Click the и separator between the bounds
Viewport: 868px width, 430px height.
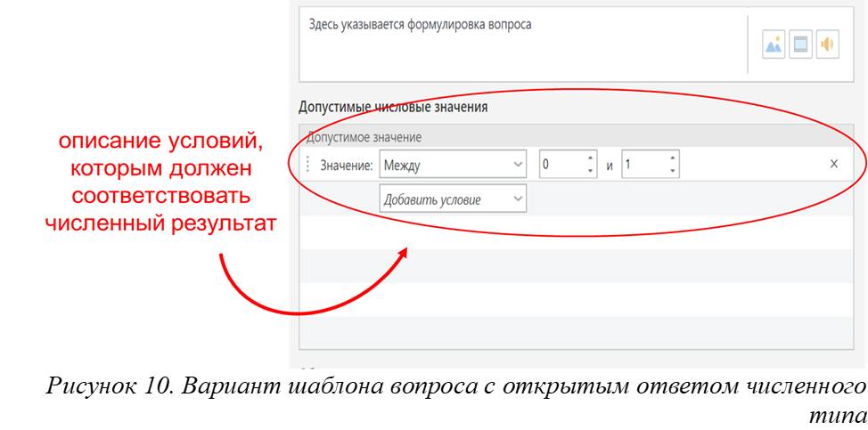[x=610, y=166]
